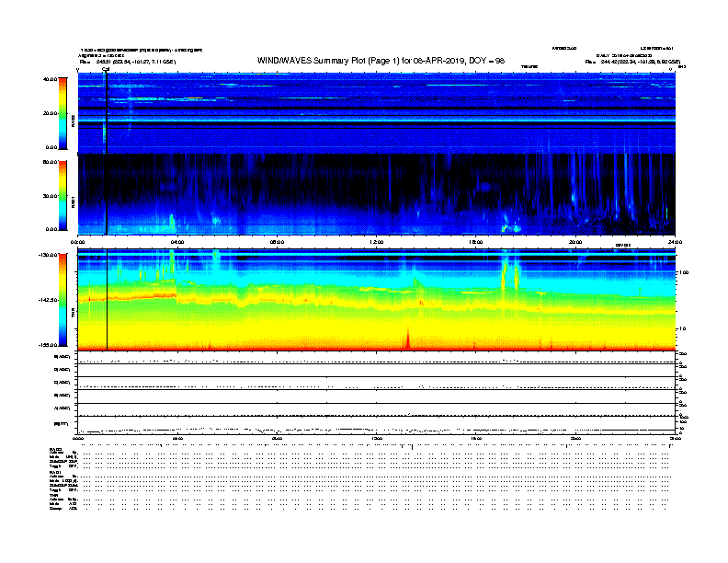
Task: Click the red spike near 13:00 in TNR
Action: click(x=407, y=339)
